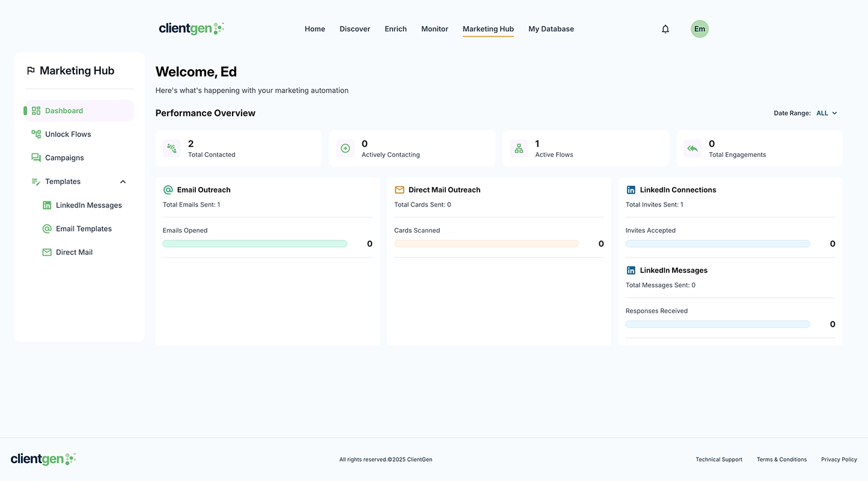Screen dimensions: 868x481
Task: Select Campaigns from the sidebar
Action: [x=64, y=158]
